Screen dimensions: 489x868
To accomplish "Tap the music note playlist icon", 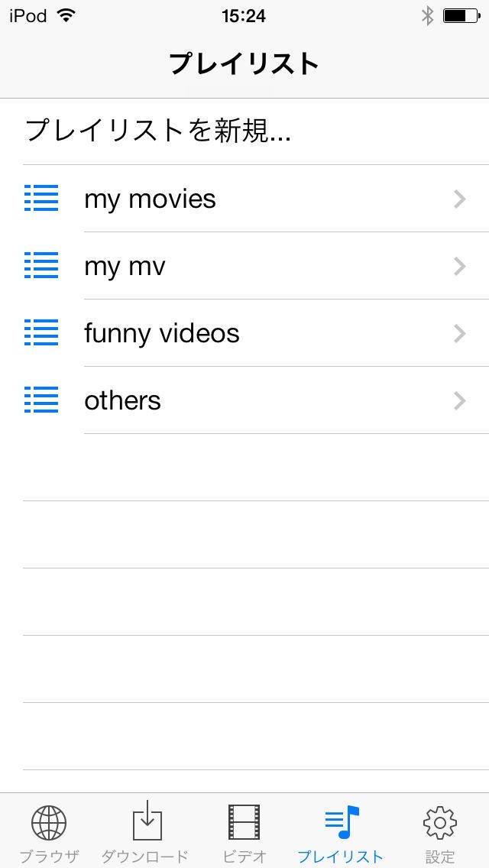I will (x=342, y=822).
